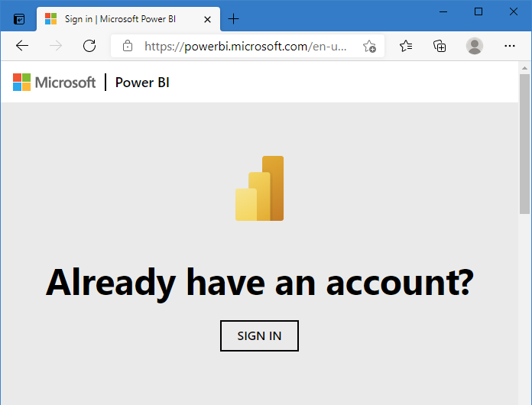Viewport: 532px width, 405px height.
Task: Click the Microsoft logo link
Action: coord(54,82)
